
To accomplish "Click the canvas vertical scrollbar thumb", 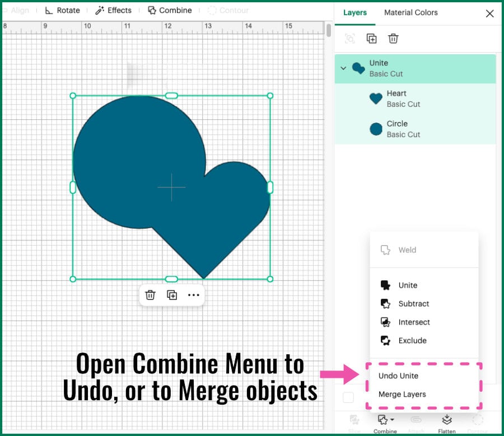I will [x=329, y=30].
